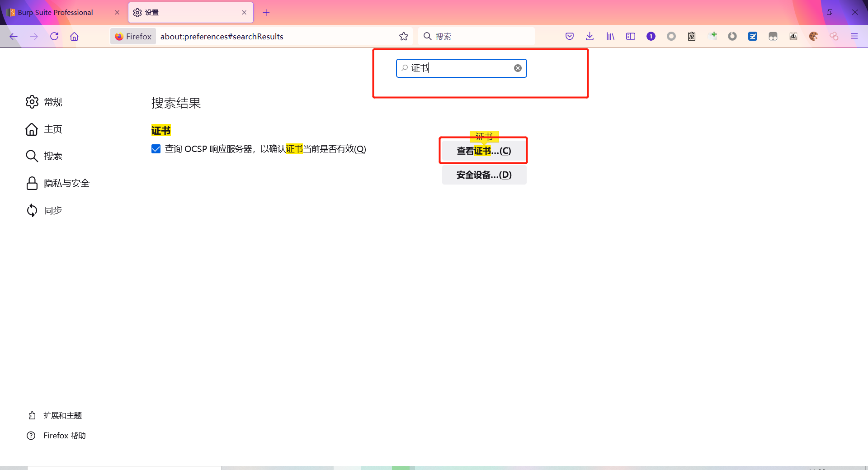This screenshot has width=868, height=470.
Task: Uncheck the 查询 OCSP 响应服务器 checkbox
Action: 156,149
